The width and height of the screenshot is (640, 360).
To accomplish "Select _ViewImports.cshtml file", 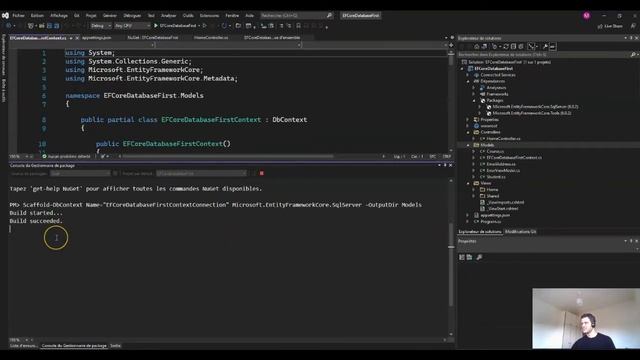I will 505,202.
